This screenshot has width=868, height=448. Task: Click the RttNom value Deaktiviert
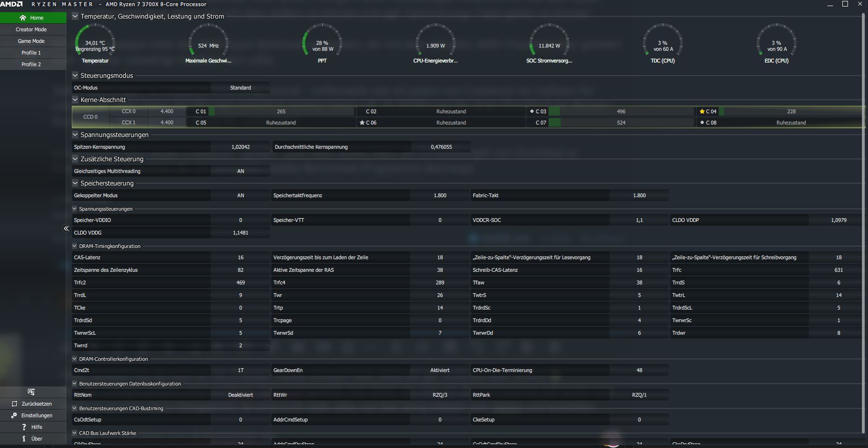pos(241,395)
